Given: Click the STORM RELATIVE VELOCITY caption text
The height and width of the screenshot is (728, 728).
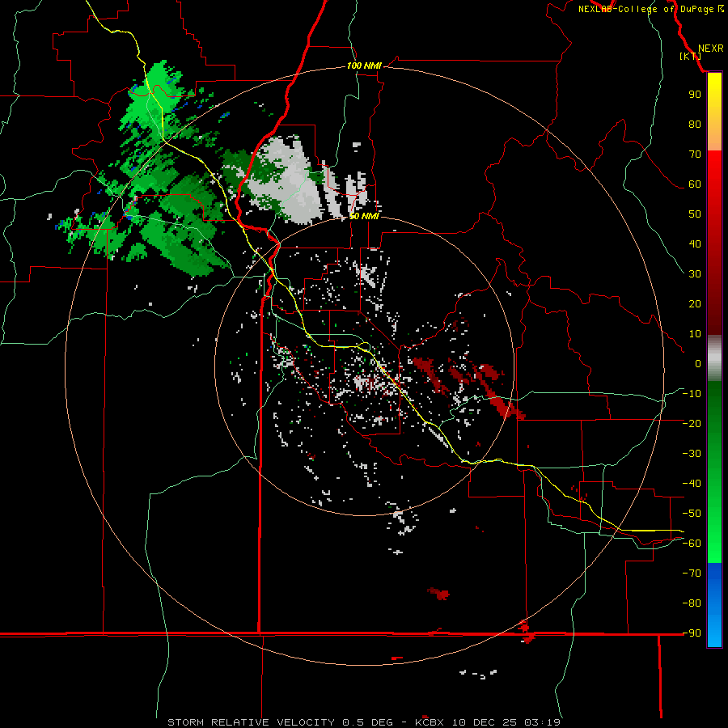Looking at the screenshot, I should pyautogui.click(x=251, y=722).
